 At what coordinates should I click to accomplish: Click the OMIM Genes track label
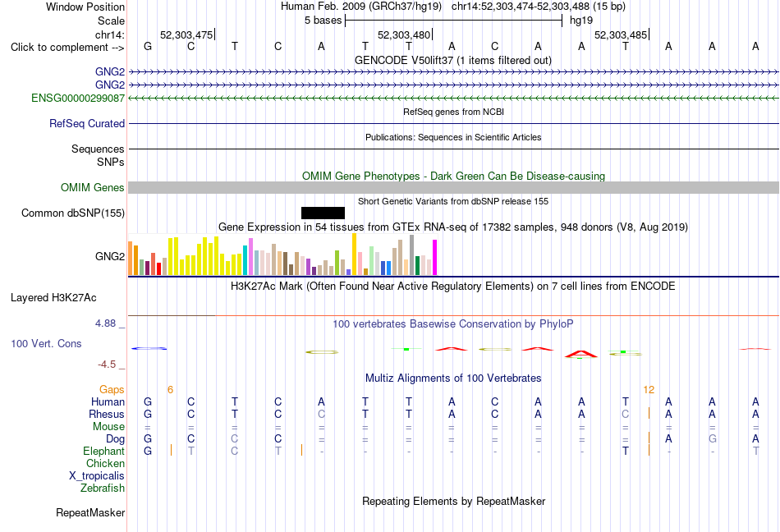click(x=93, y=187)
